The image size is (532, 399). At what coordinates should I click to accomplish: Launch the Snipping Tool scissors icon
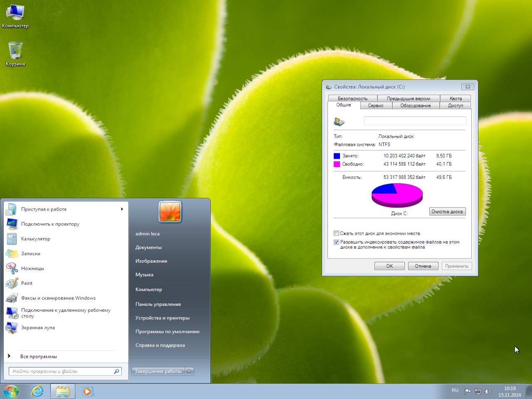point(12,268)
